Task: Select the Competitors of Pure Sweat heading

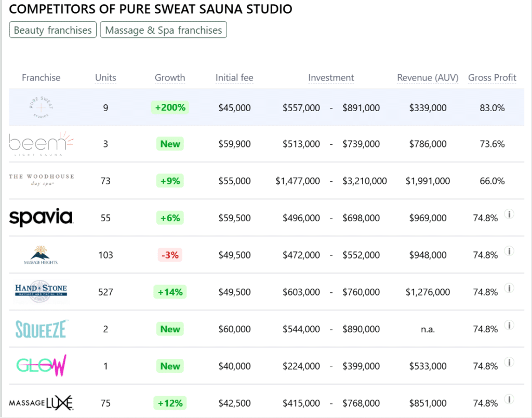Action: [150, 9]
